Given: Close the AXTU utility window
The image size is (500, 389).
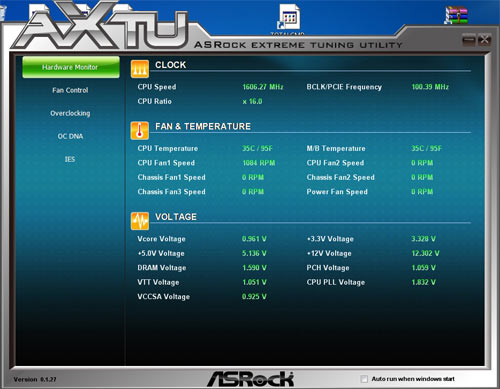Looking at the screenshot, I should click(x=484, y=40).
